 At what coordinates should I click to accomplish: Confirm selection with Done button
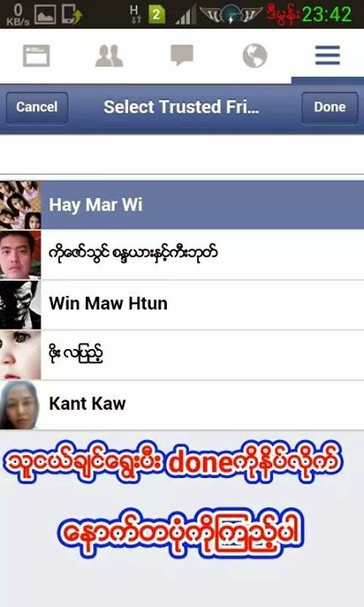[x=329, y=107]
